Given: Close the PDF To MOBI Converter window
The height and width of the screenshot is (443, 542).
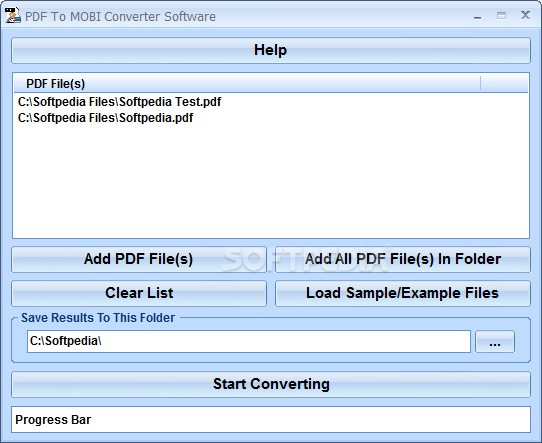Looking at the screenshot, I should pos(525,15).
